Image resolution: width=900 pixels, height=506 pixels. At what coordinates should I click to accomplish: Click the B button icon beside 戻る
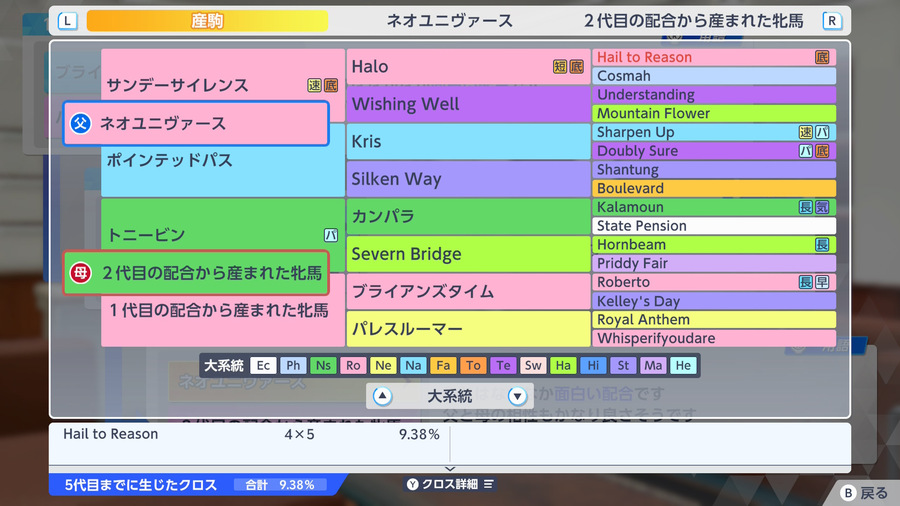point(848,492)
